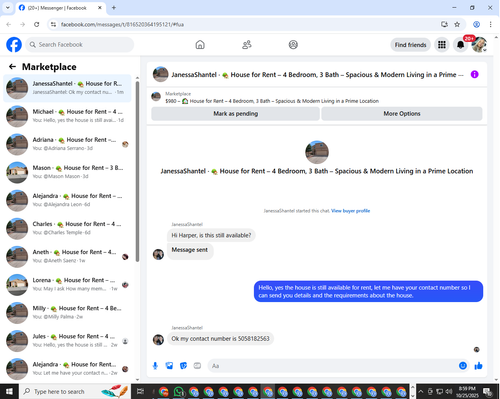Open Milly's conversation
This screenshot has width=500, height=399.
pyautogui.click(x=67, y=312)
